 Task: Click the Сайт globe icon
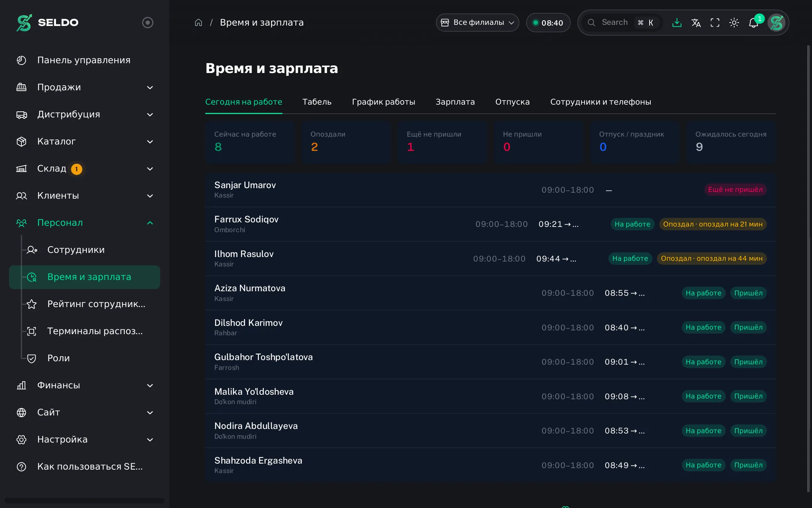[x=21, y=412]
